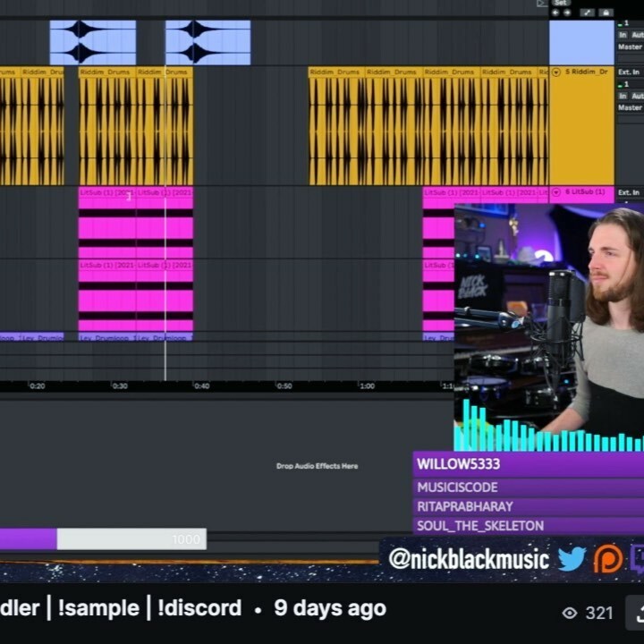Click the !discord text in video title
The width and height of the screenshot is (644, 644).
coord(199,608)
